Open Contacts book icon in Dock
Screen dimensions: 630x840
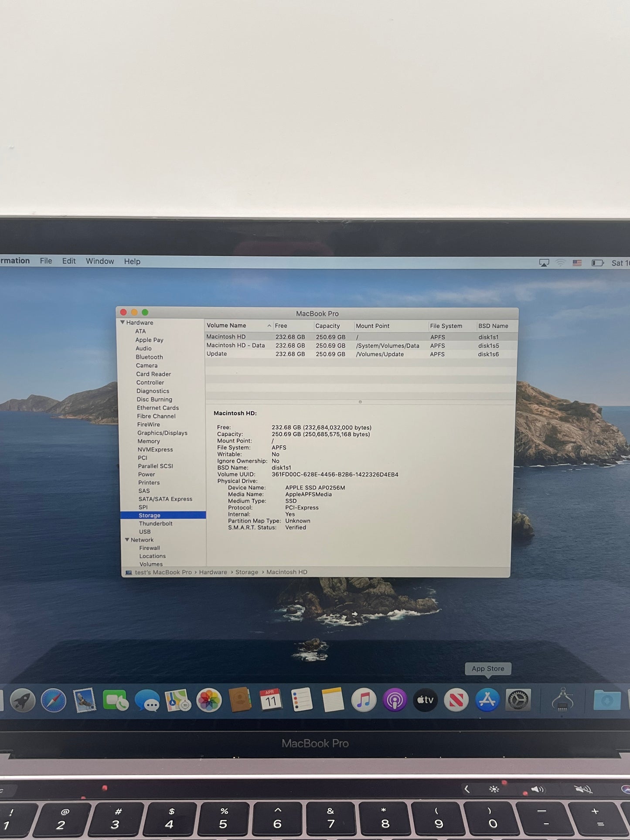tap(240, 700)
